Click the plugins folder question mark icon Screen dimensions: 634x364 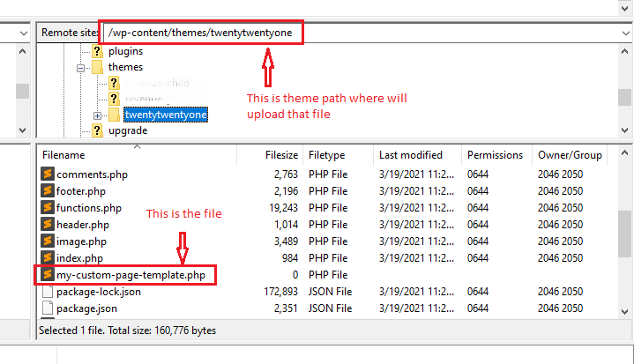click(x=97, y=51)
